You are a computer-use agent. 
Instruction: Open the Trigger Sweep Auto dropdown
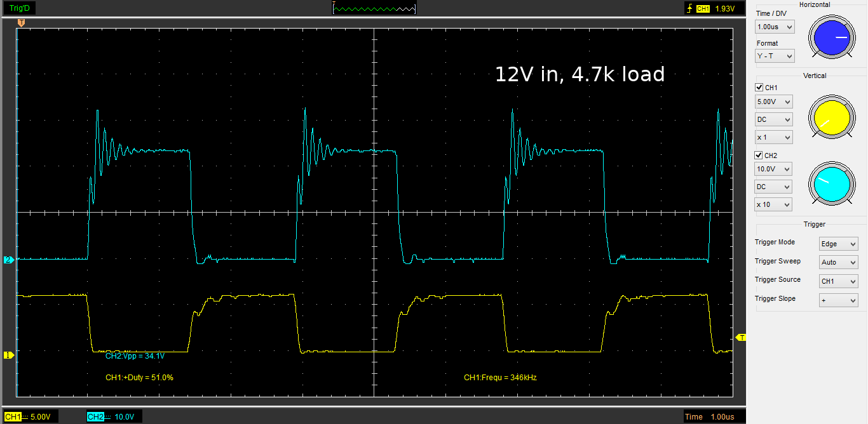[839, 262]
